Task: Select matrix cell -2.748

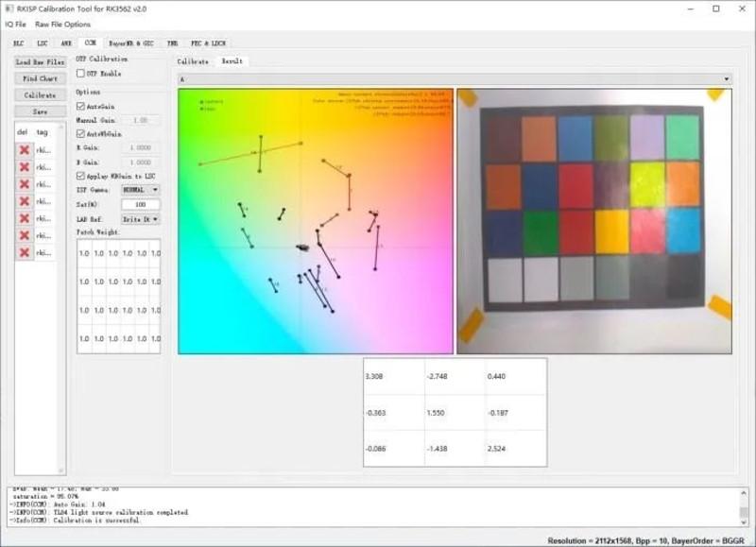Action: [x=455, y=376]
